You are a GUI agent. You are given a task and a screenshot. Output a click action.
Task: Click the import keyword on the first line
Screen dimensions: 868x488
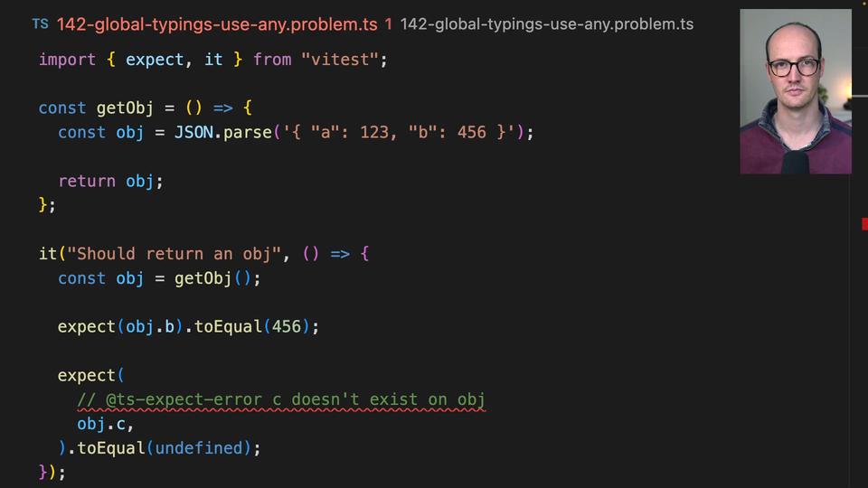click(67, 60)
